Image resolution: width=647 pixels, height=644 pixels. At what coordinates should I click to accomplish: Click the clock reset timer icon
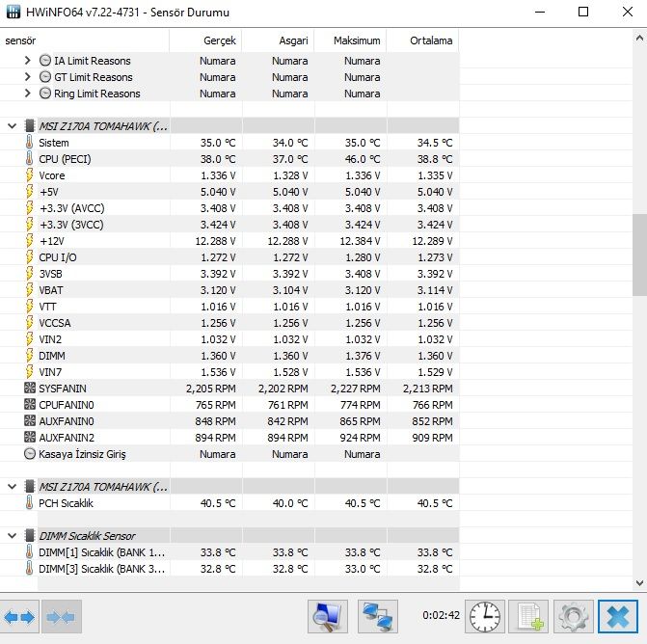[485, 617]
